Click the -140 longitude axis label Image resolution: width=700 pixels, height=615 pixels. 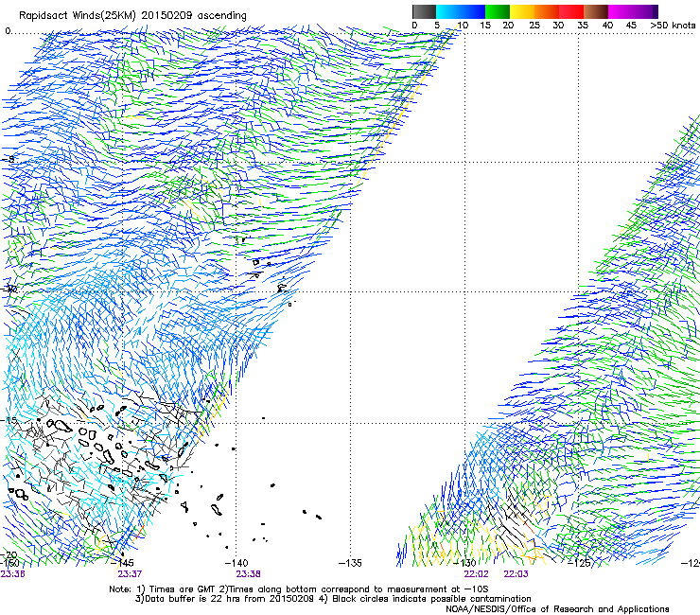click(x=237, y=563)
